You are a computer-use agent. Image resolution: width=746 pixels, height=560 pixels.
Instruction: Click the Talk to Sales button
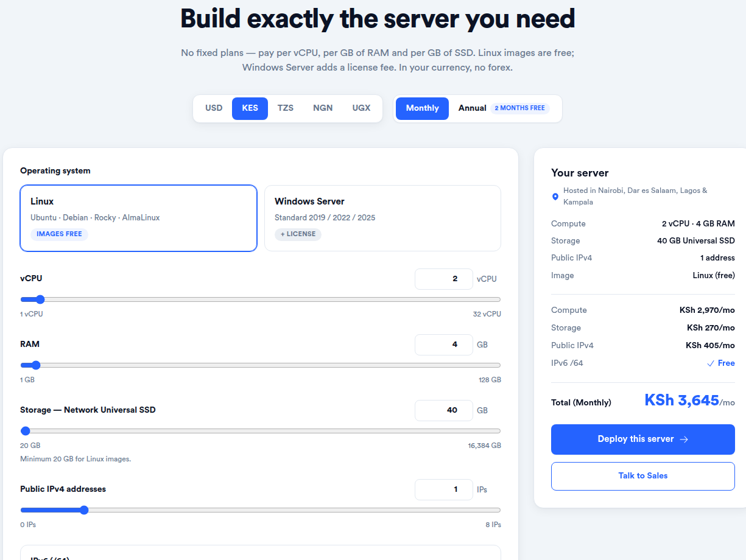tap(643, 476)
